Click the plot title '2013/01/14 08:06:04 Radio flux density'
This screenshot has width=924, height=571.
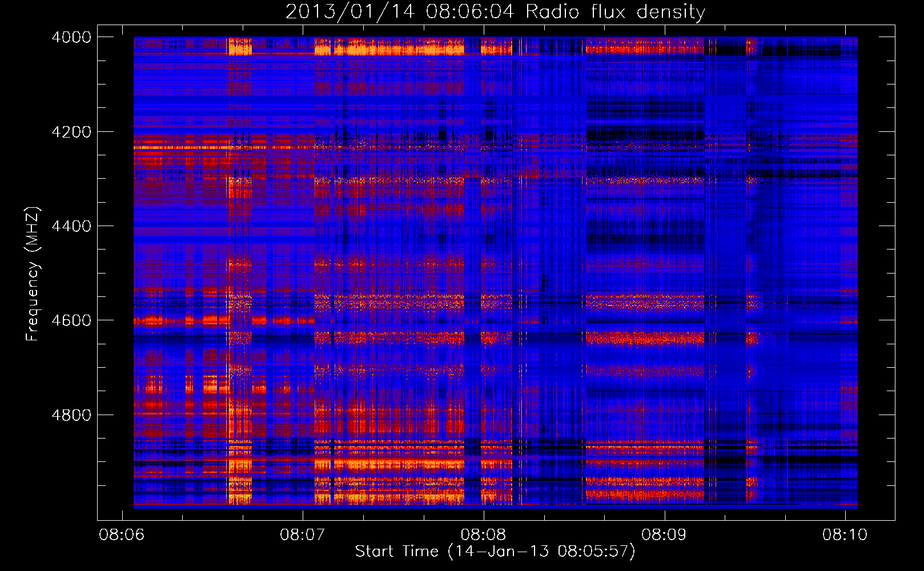[495, 11]
